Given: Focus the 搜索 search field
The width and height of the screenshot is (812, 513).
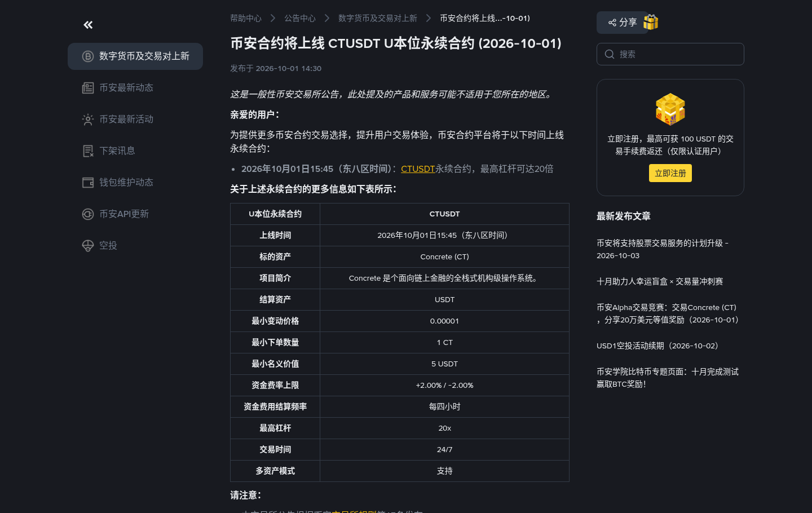Looking at the screenshot, I should (670, 54).
